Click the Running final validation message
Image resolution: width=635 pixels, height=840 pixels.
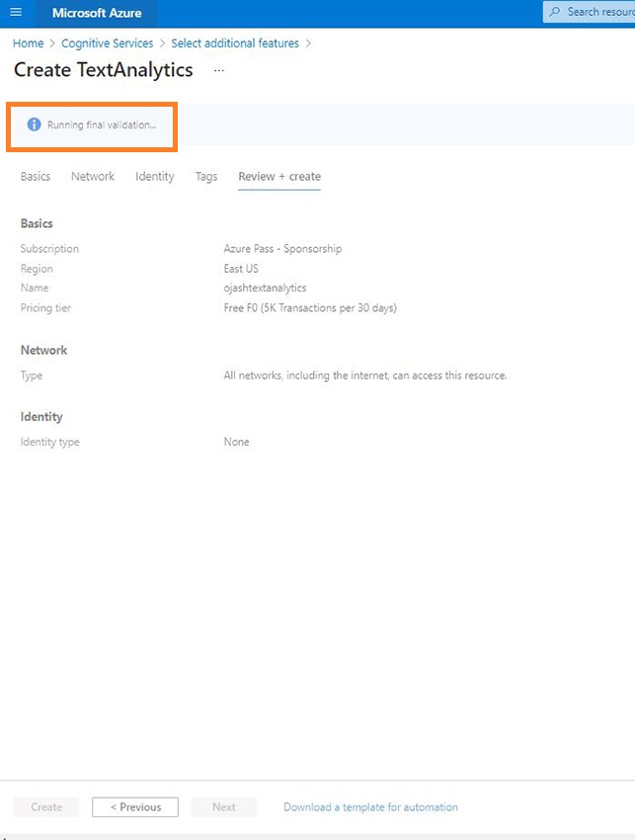(102, 125)
